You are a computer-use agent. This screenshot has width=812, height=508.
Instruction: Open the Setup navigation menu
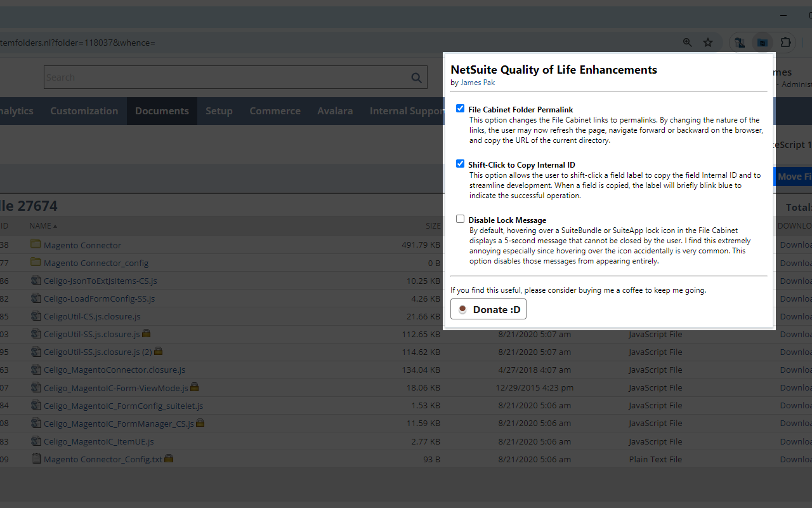coord(219,110)
